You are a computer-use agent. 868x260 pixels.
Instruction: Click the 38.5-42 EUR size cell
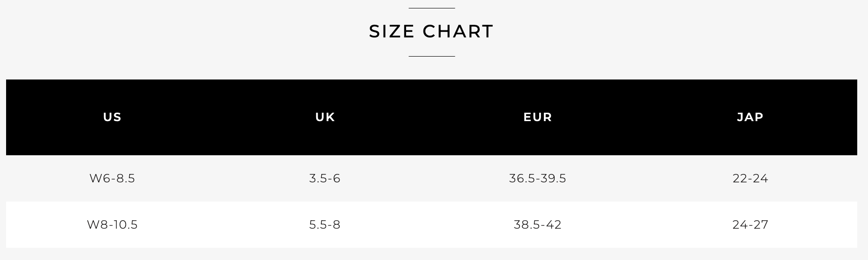click(538, 224)
